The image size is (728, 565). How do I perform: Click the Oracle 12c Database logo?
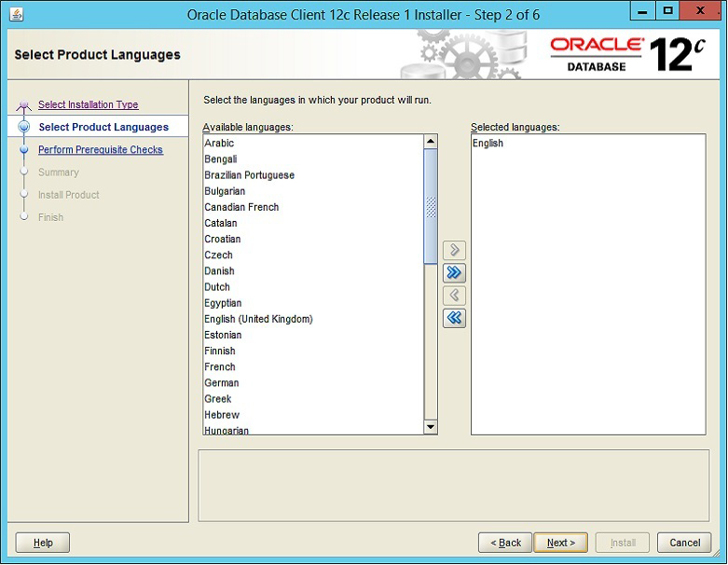pyautogui.click(x=626, y=54)
